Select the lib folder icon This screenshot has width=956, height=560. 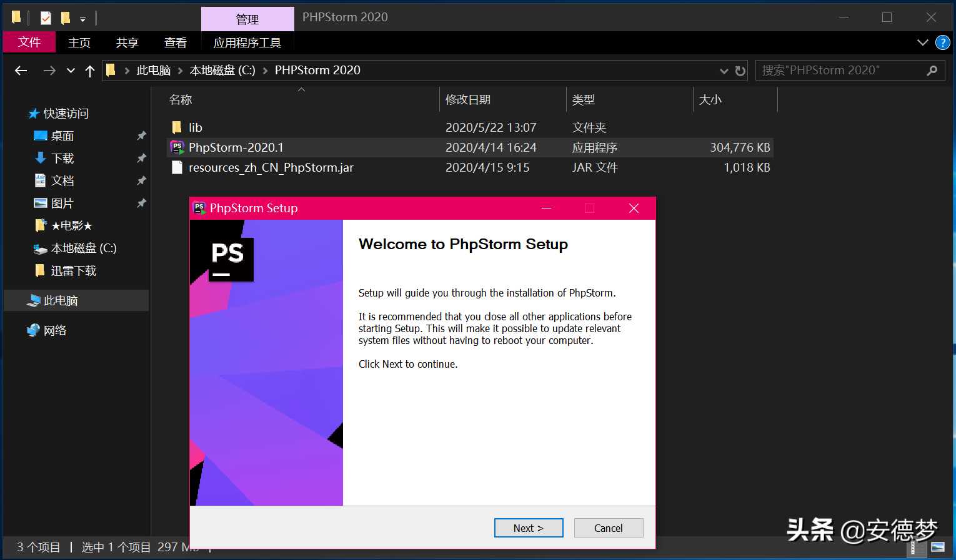pyautogui.click(x=177, y=127)
